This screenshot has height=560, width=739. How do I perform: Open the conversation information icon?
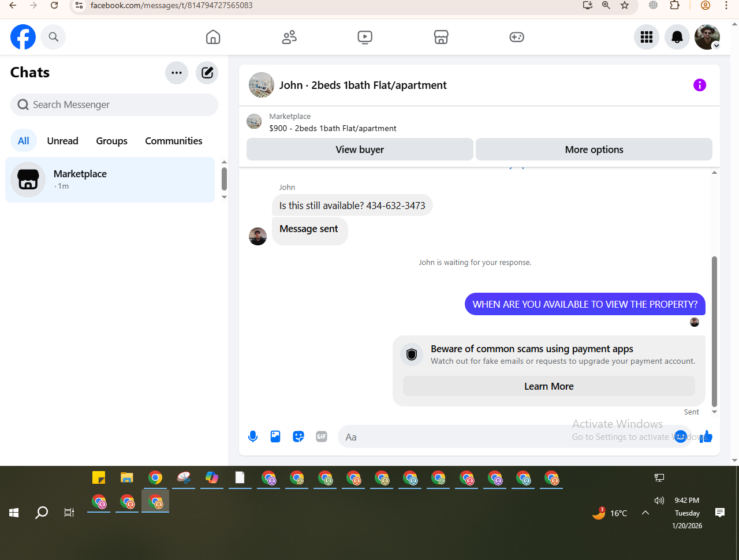[700, 85]
